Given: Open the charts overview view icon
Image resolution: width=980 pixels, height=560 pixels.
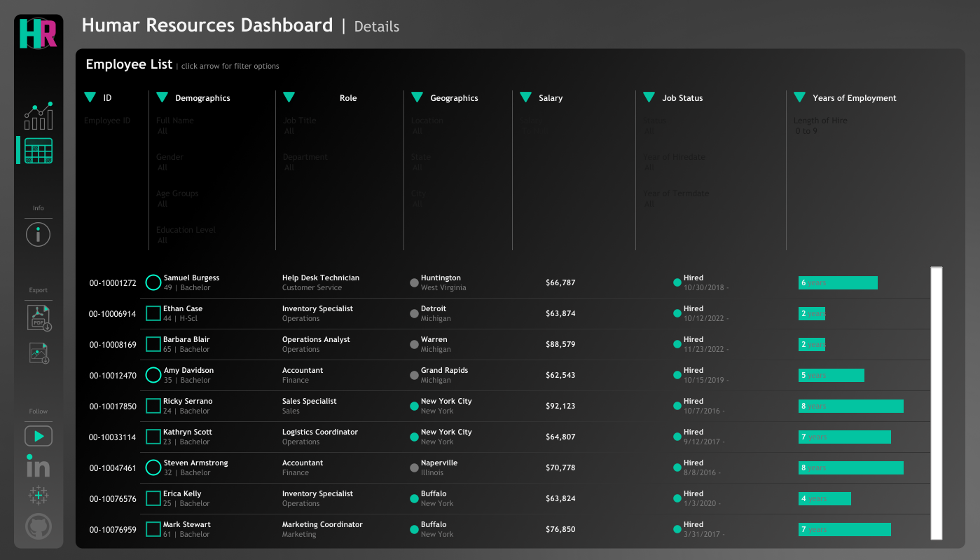Looking at the screenshot, I should pyautogui.click(x=38, y=115).
